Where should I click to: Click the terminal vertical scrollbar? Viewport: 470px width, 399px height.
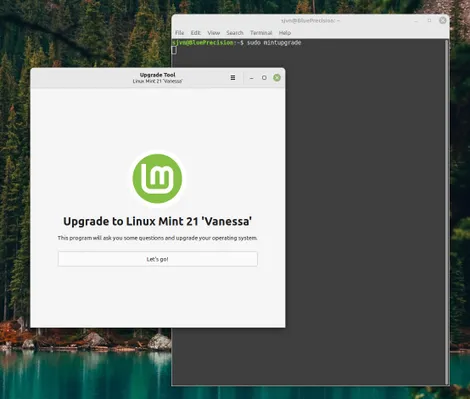coord(447,212)
